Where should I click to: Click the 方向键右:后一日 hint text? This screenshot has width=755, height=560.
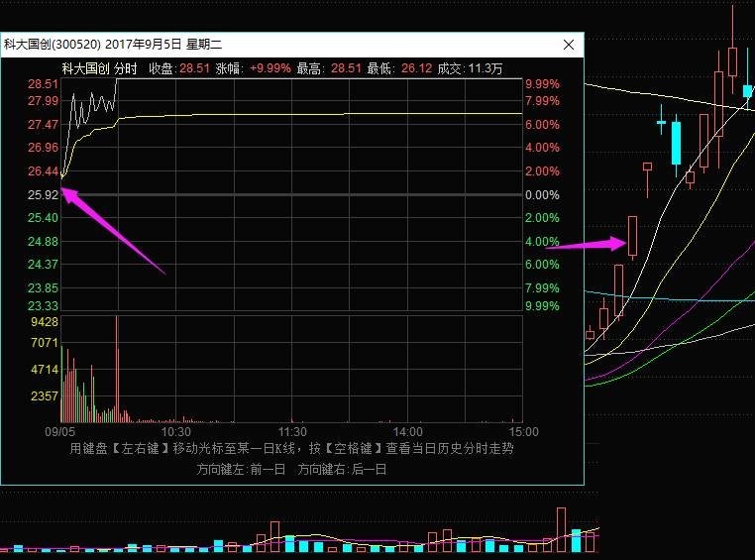(342, 468)
